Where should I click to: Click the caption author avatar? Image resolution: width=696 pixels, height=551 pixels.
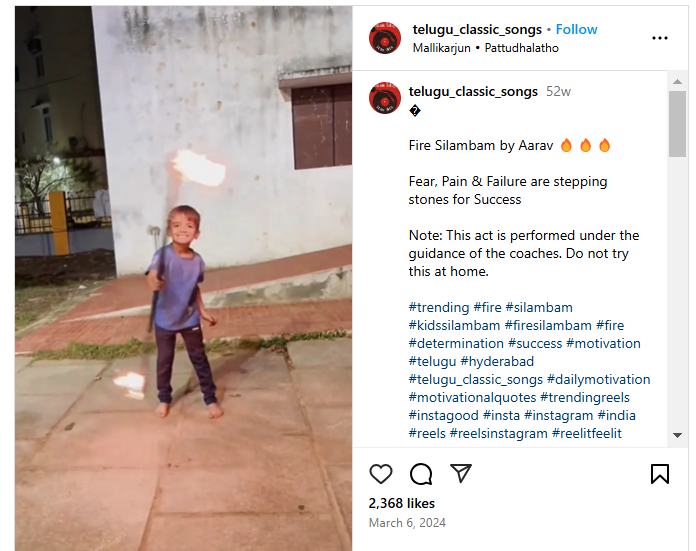pos(385,98)
